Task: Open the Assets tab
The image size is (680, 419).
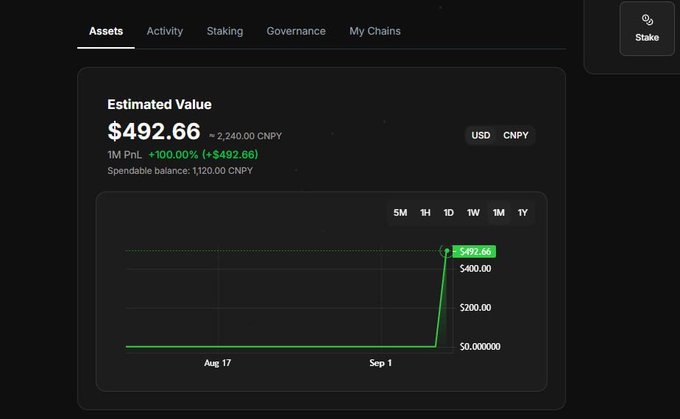Action: pyautogui.click(x=106, y=31)
